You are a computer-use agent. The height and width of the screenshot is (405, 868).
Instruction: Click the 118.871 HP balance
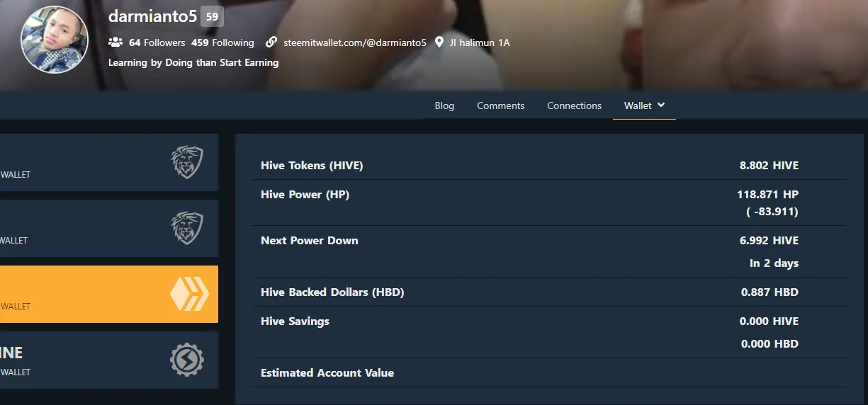(768, 194)
